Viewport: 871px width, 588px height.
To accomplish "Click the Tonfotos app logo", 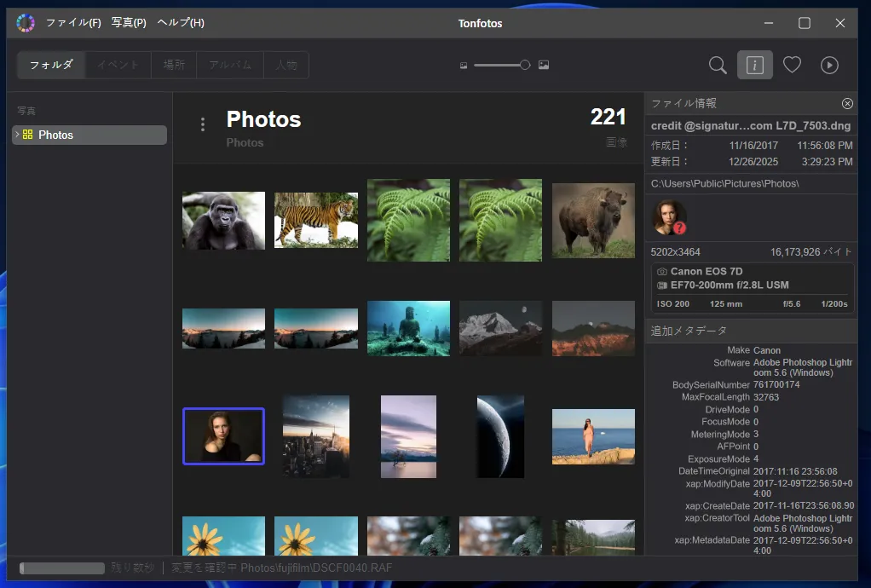I will [x=26, y=23].
